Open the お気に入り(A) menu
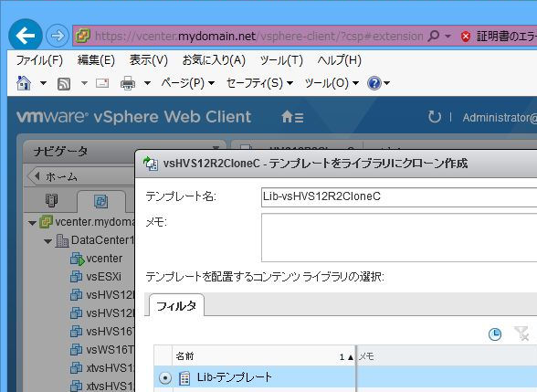 coord(214,60)
